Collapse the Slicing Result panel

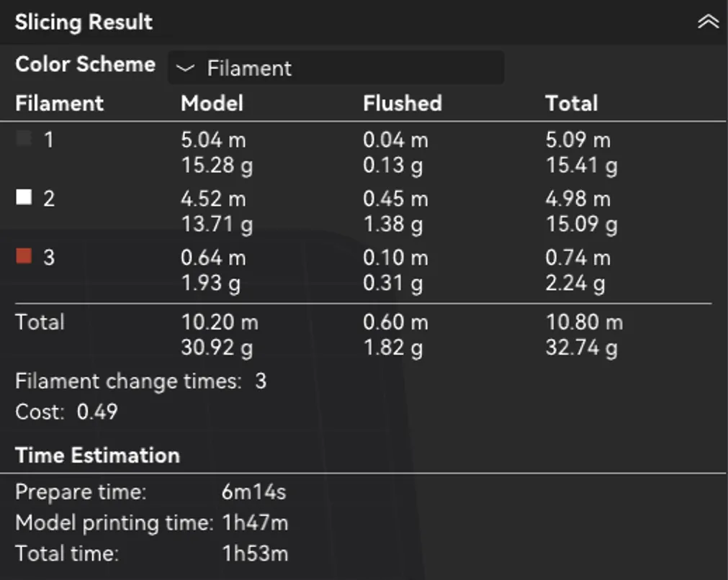point(708,22)
